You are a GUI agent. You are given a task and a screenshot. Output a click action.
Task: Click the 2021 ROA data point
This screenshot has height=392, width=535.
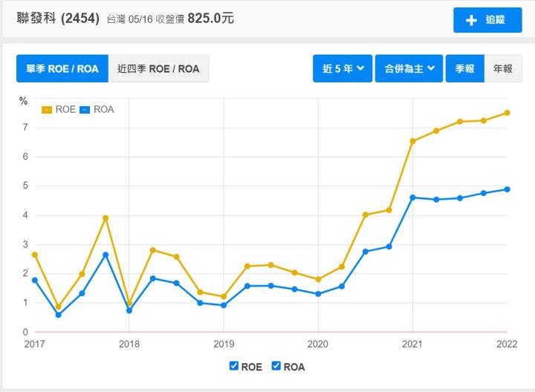click(412, 197)
